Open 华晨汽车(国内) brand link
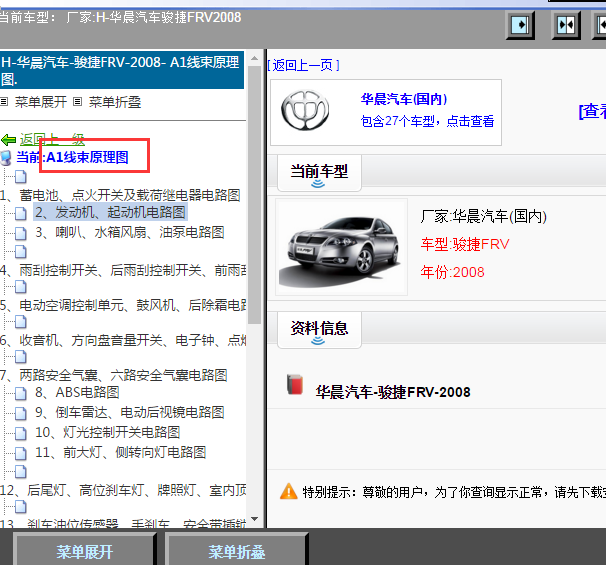Viewport: 606px width, 565px height. (404, 99)
